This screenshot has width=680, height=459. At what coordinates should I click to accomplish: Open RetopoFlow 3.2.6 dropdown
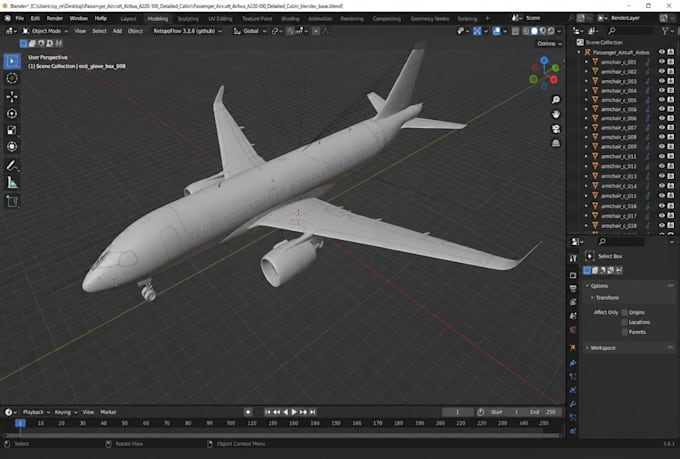pyautogui.click(x=187, y=31)
